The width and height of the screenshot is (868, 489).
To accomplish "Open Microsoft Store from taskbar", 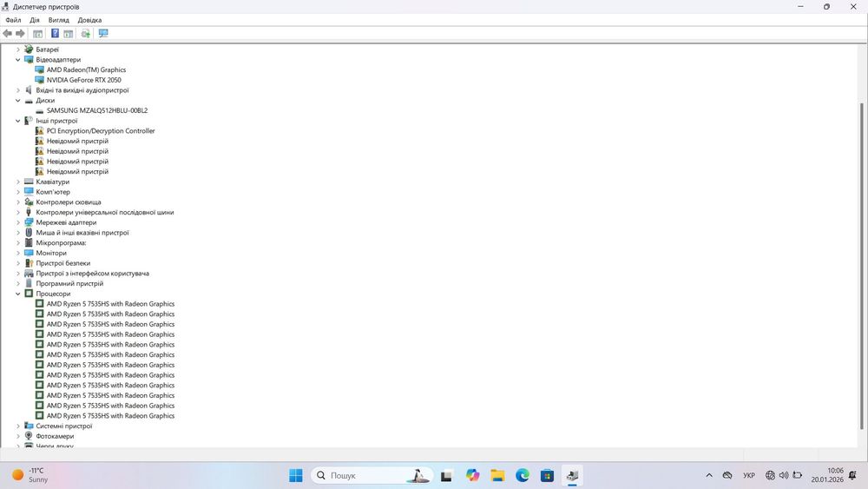I will coord(547,475).
